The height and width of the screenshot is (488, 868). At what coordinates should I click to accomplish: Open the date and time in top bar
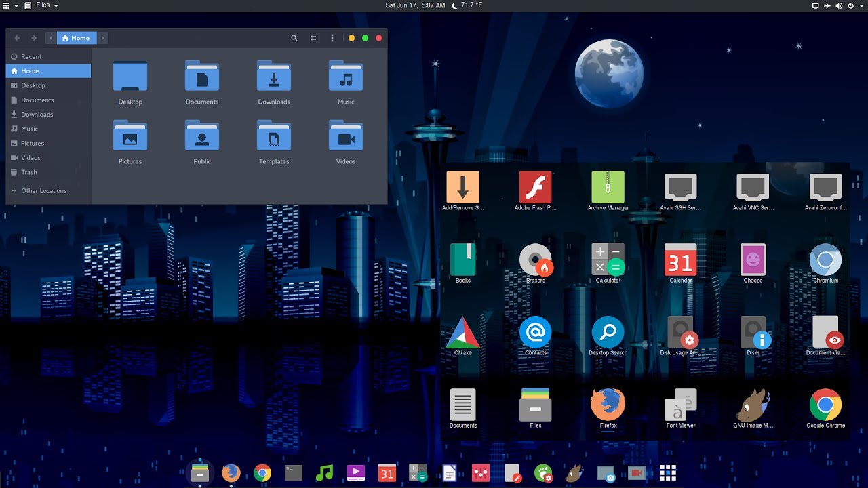[x=415, y=5]
